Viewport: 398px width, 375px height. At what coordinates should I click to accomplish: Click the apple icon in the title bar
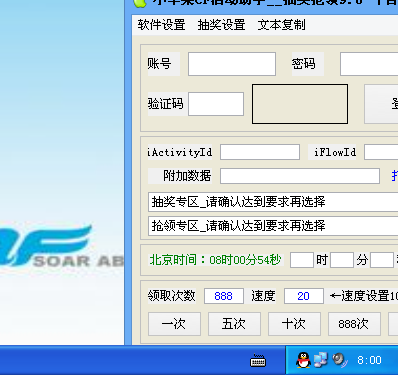[x=140, y=3]
